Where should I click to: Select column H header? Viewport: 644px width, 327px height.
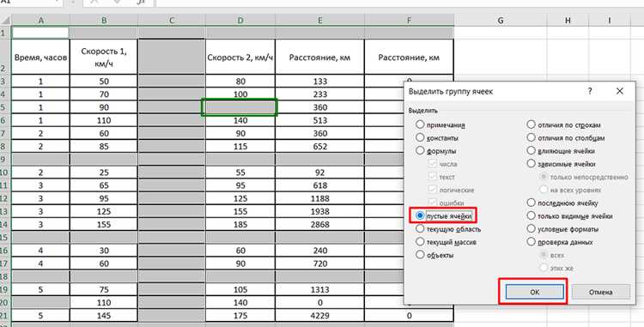[x=568, y=20]
